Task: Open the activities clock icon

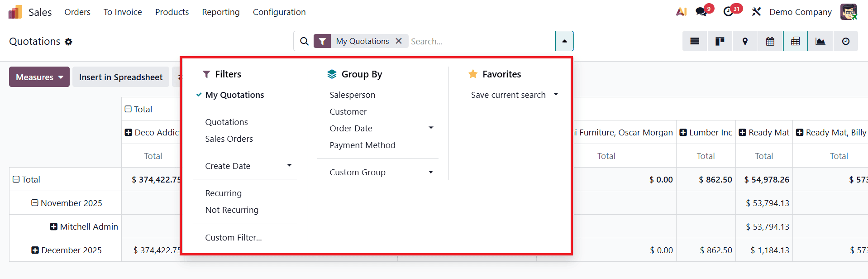Action: [x=728, y=12]
